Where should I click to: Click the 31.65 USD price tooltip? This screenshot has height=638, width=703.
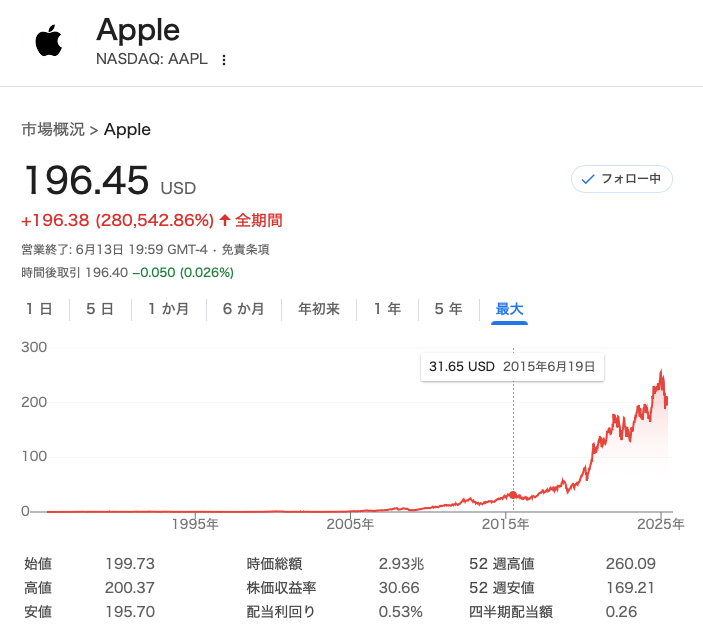click(512, 367)
